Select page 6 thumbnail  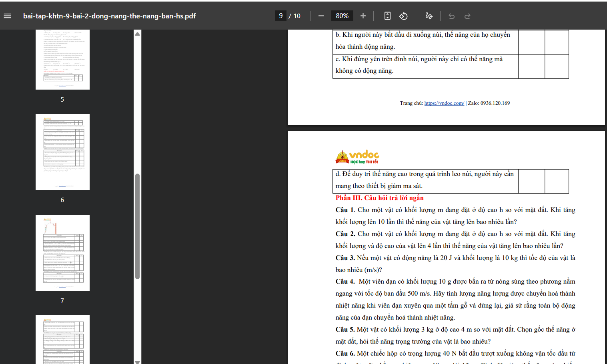[x=62, y=152]
